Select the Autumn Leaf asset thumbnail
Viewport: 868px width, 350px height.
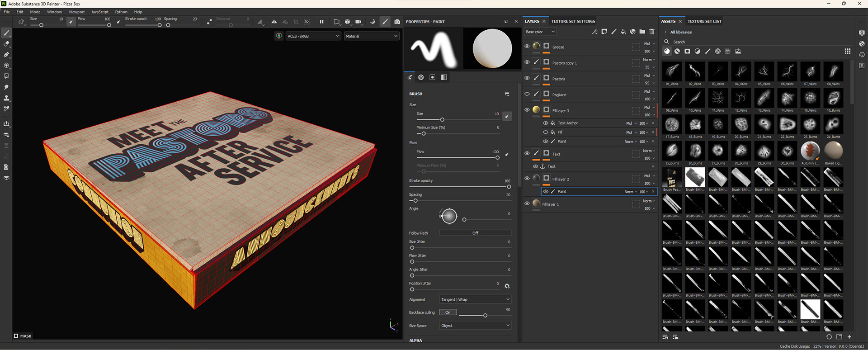pos(810,151)
